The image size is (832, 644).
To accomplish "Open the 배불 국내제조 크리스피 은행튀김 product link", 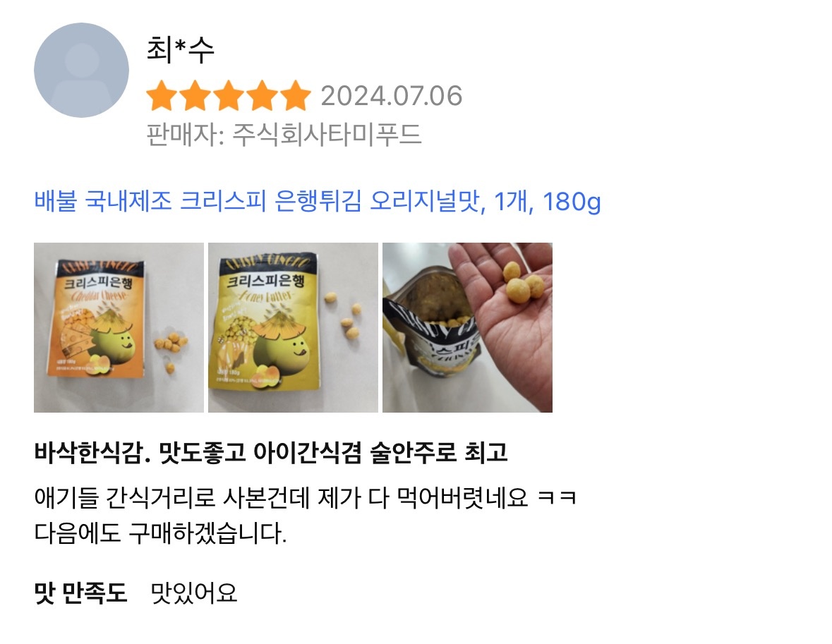I will [318, 201].
